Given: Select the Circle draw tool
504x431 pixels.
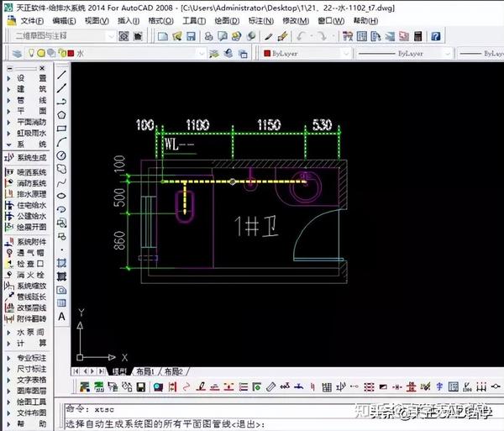Looking at the screenshot, I should [61, 155].
